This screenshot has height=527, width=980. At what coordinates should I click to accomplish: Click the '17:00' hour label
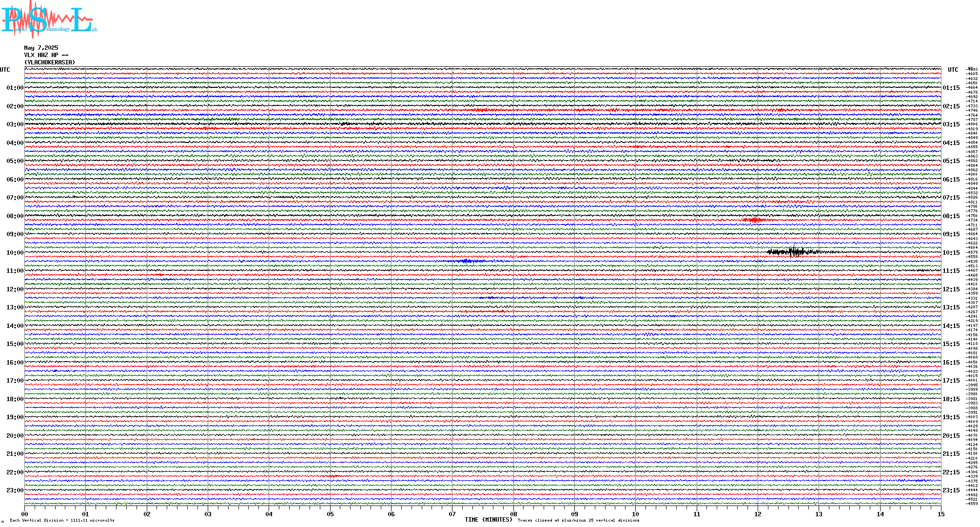coord(15,381)
